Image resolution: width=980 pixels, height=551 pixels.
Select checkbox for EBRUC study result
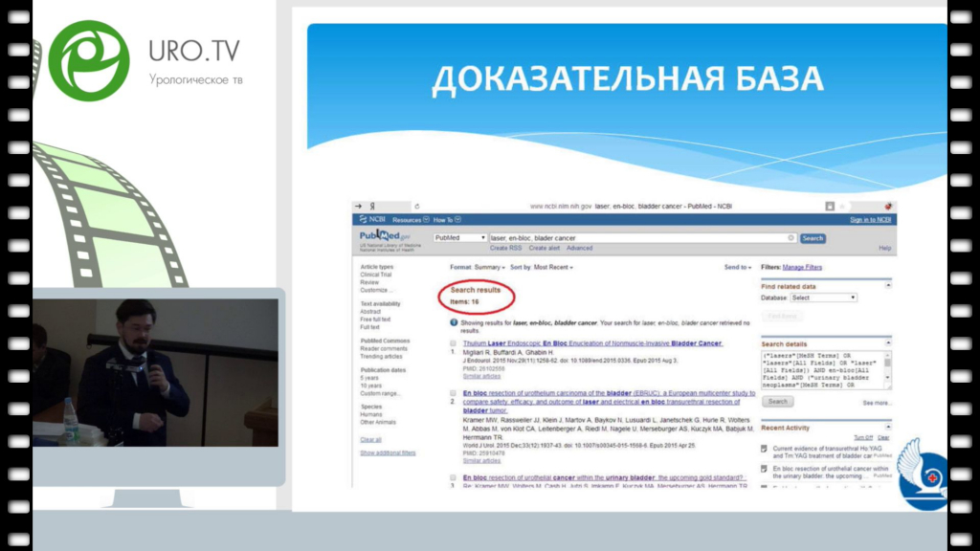coord(454,392)
